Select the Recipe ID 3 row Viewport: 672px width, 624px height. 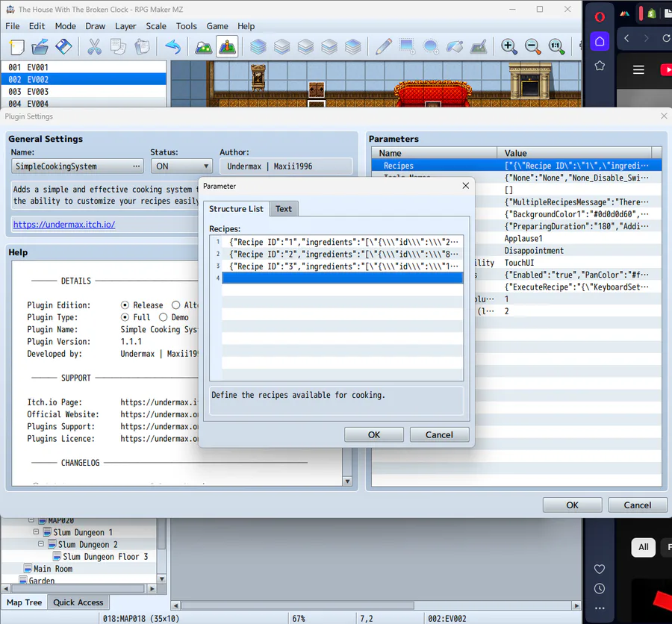point(343,266)
